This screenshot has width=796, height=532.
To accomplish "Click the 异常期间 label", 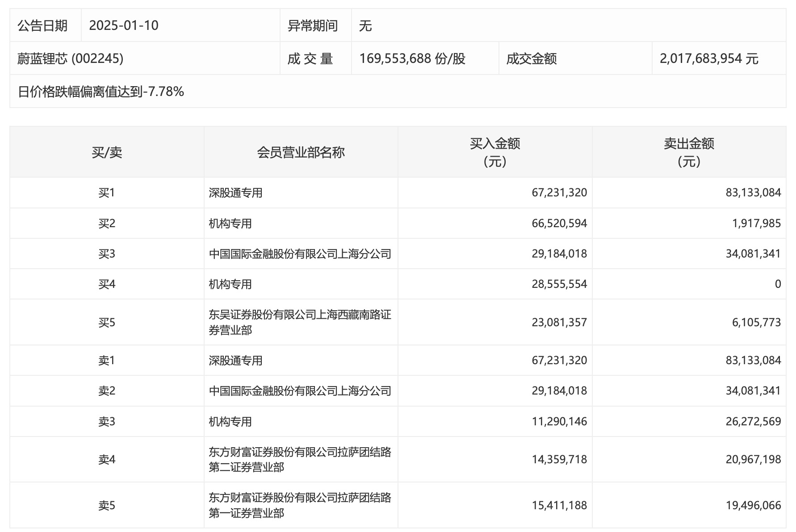I will click(x=312, y=25).
